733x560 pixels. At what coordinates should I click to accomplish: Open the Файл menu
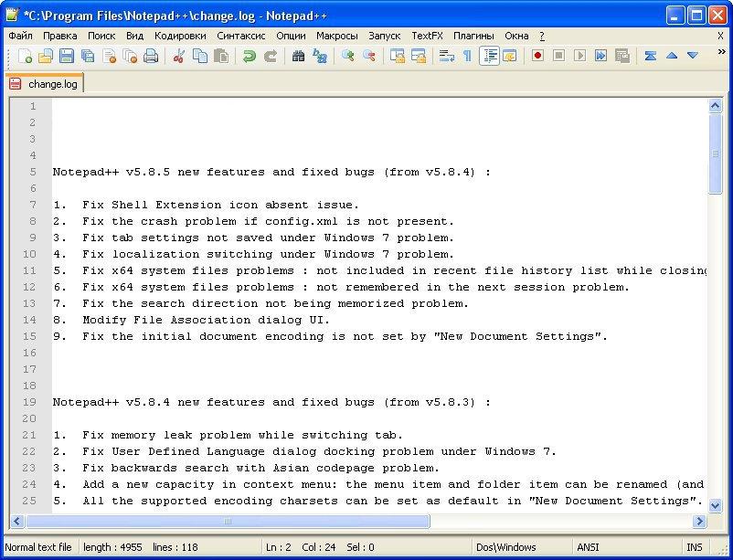coord(20,36)
